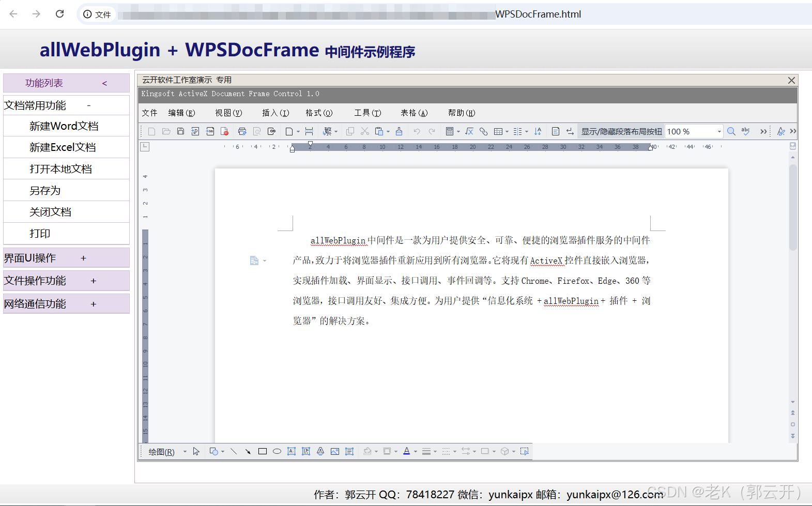Open the font color A dropdown
812x506 pixels.
pyautogui.click(x=415, y=451)
